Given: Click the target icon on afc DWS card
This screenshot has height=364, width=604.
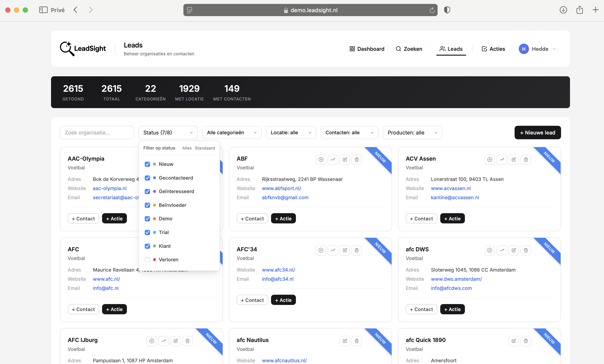Looking at the screenshot, I should click(x=490, y=250).
